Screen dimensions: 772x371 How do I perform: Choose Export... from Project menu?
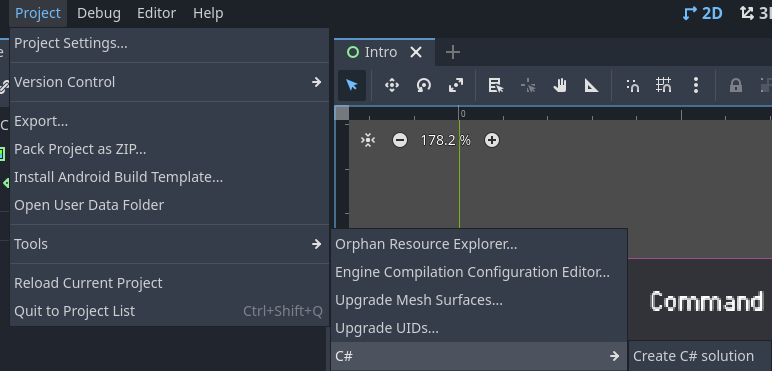169,121
